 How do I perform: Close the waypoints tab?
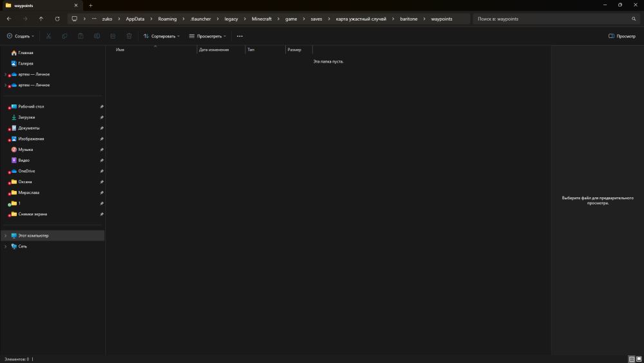pyautogui.click(x=76, y=5)
